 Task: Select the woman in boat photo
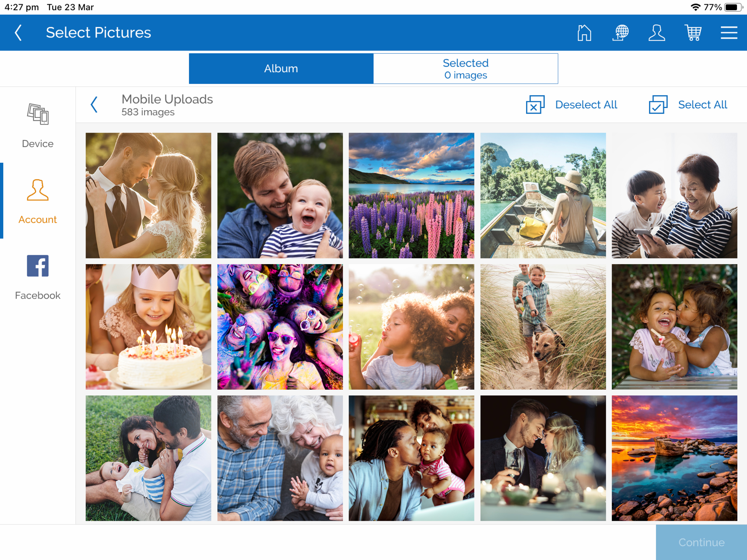click(x=543, y=196)
